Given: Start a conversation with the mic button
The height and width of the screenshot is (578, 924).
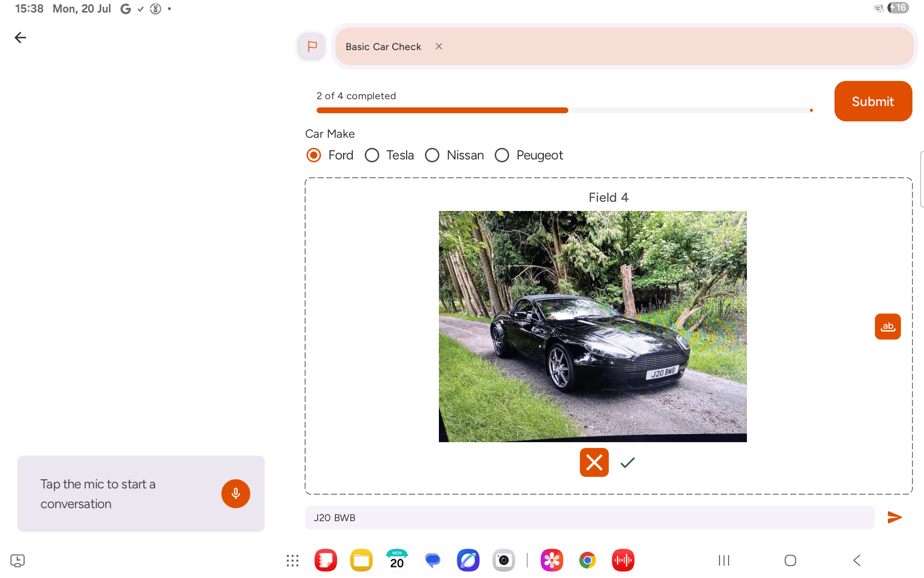Looking at the screenshot, I should click(235, 494).
